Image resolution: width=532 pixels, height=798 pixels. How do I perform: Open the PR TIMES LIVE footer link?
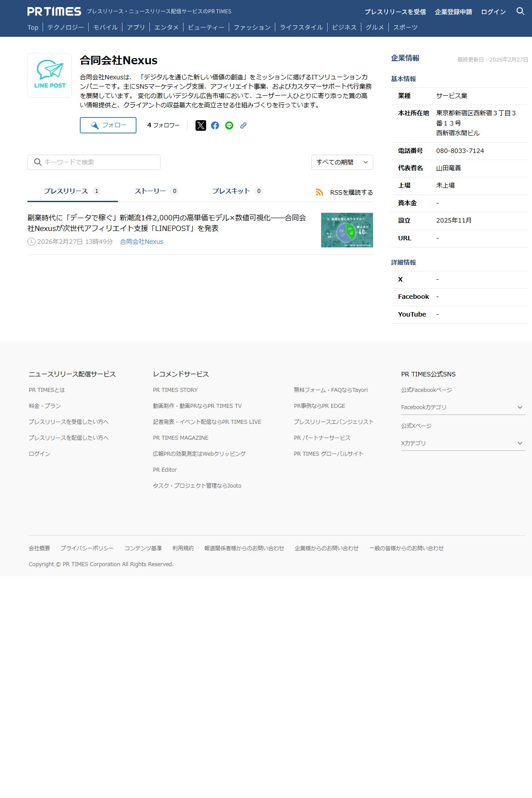tap(207, 422)
